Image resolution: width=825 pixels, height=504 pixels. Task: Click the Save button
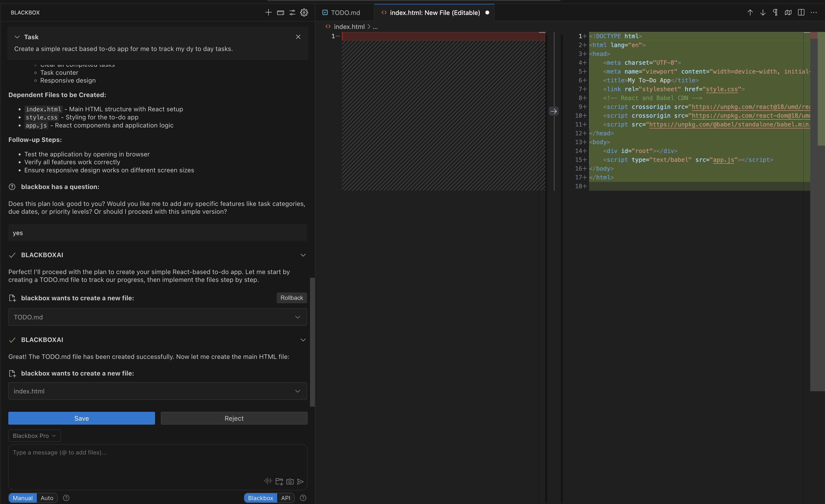click(81, 418)
